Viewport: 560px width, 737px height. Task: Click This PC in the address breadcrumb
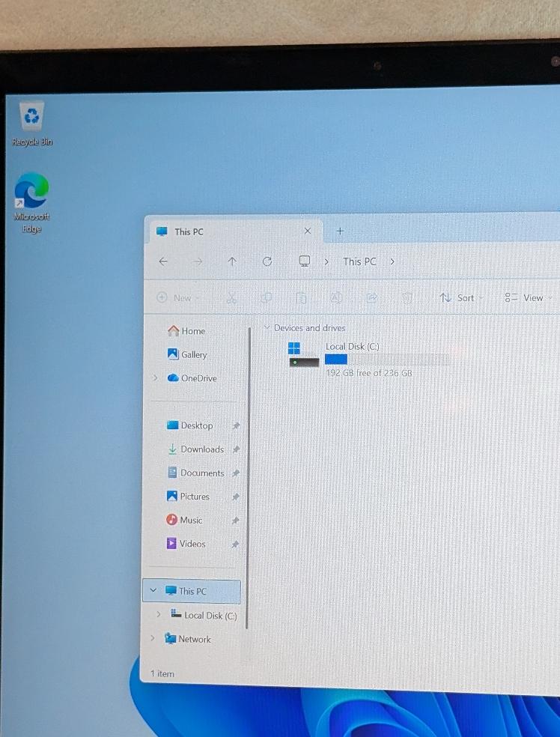click(x=359, y=261)
